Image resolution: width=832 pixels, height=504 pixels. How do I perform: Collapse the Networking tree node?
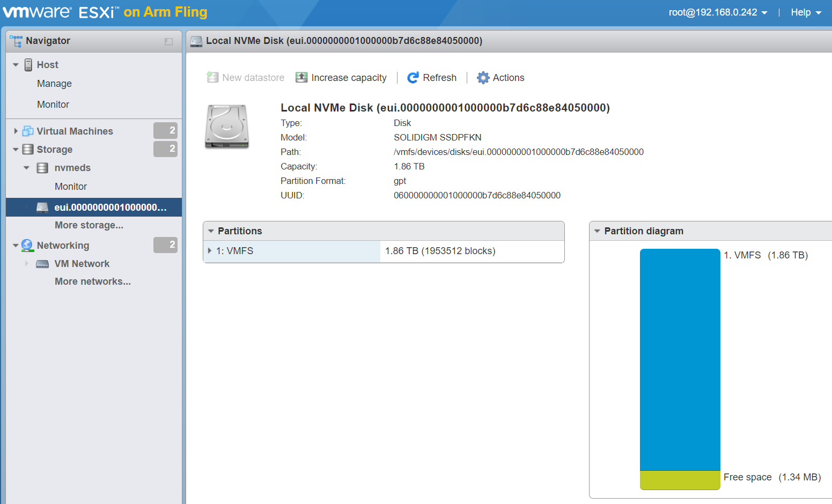[x=16, y=246]
